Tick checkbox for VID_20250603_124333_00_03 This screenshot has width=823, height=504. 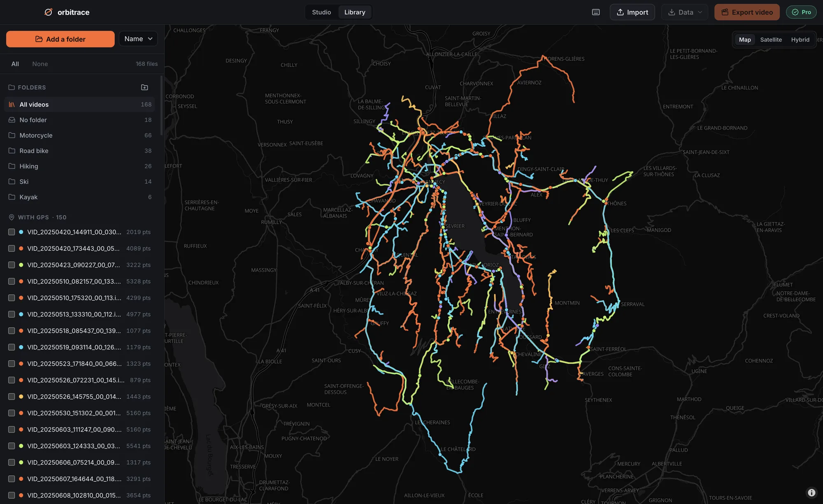tap(12, 446)
